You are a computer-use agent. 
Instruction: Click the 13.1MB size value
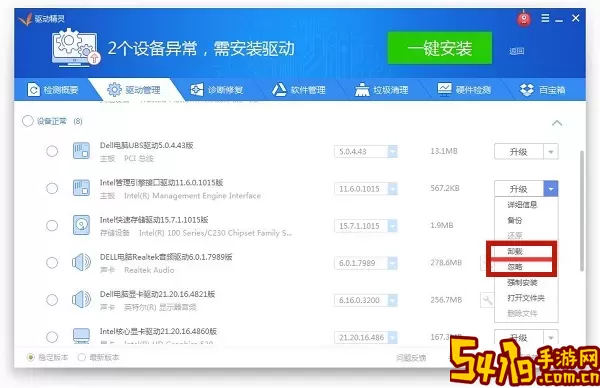tap(444, 151)
